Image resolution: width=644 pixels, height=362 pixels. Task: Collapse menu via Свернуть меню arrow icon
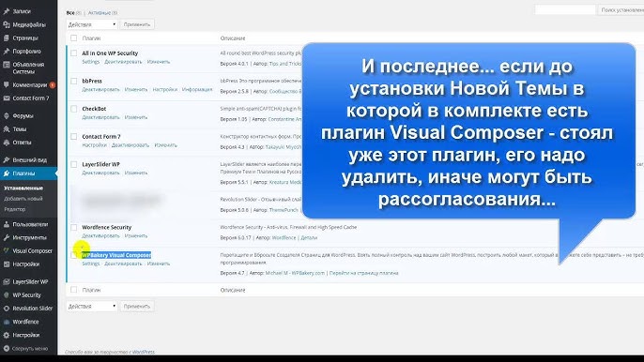click(x=7, y=349)
